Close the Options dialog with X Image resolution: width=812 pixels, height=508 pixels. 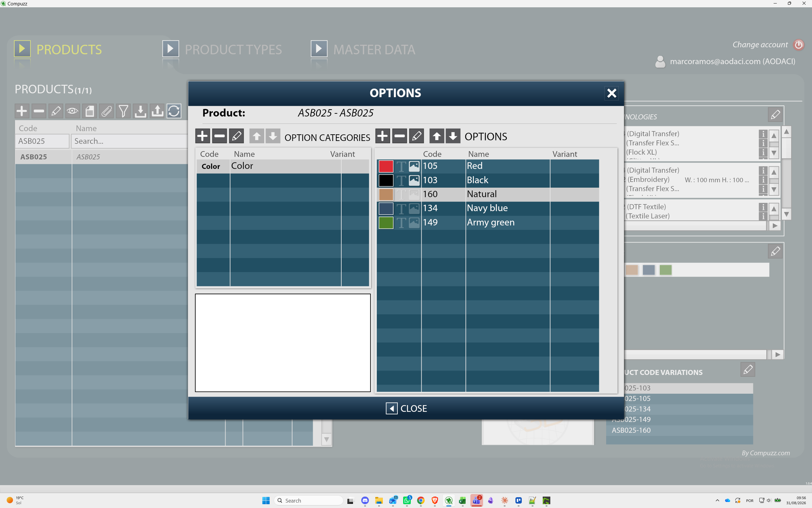[x=612, y=93]
